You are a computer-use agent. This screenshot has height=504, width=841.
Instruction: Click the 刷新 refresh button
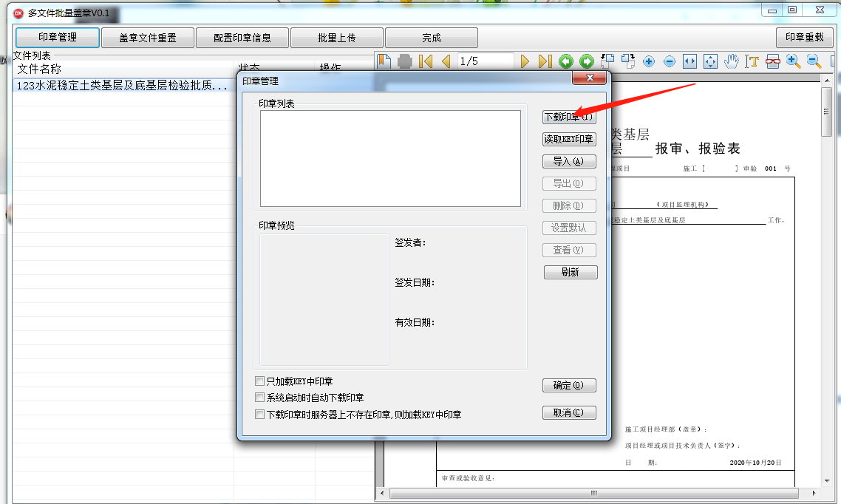coord(570,272)
